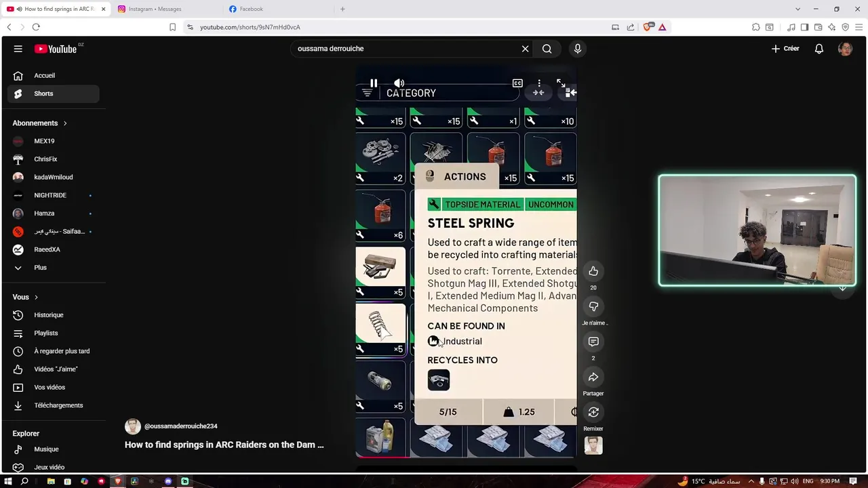Open the tab search dropdown
The height and width of the screenshot is (488, 868).
coord(797,9)
